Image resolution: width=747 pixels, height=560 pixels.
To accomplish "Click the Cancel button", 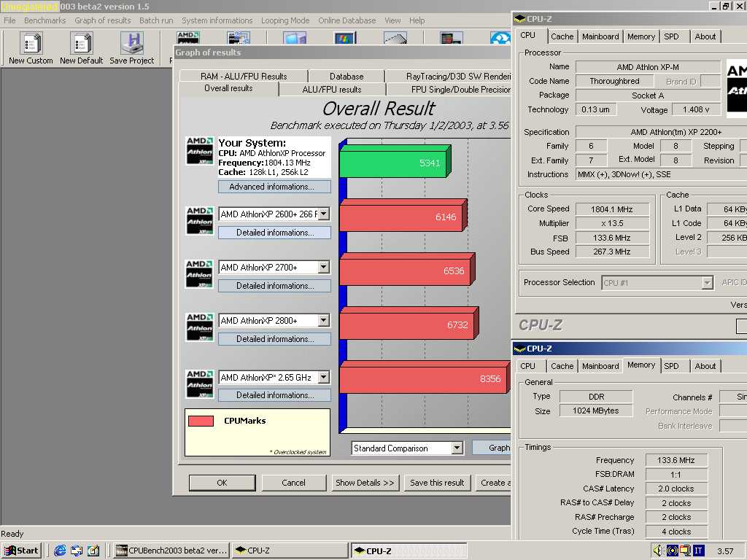I will pos(293,483).
